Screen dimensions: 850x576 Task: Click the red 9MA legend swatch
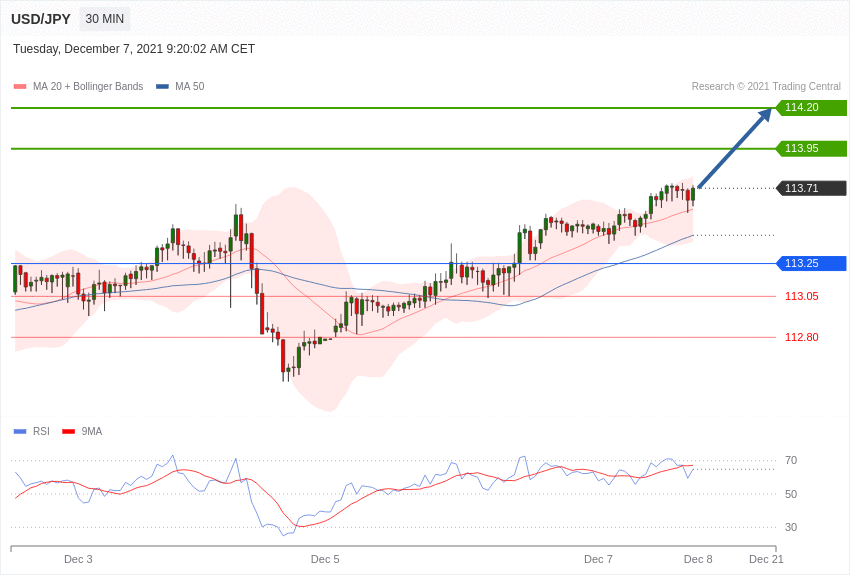tap(68, 432)
